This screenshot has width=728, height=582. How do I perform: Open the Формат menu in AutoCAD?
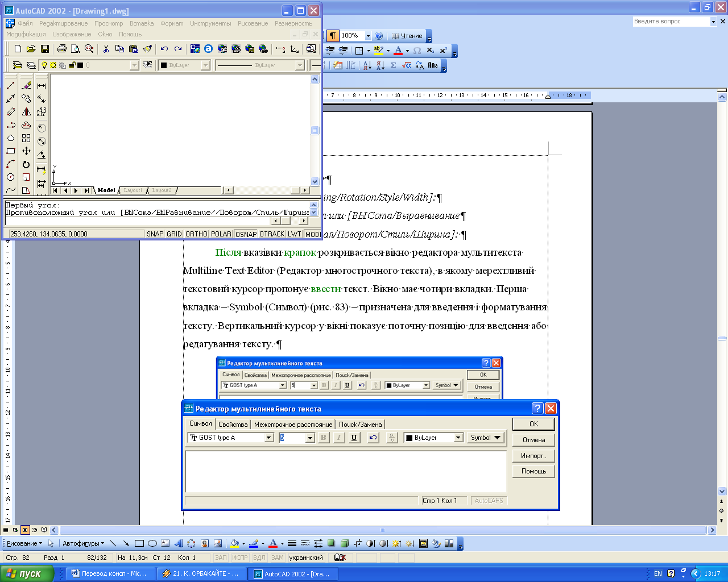point(172,23)
